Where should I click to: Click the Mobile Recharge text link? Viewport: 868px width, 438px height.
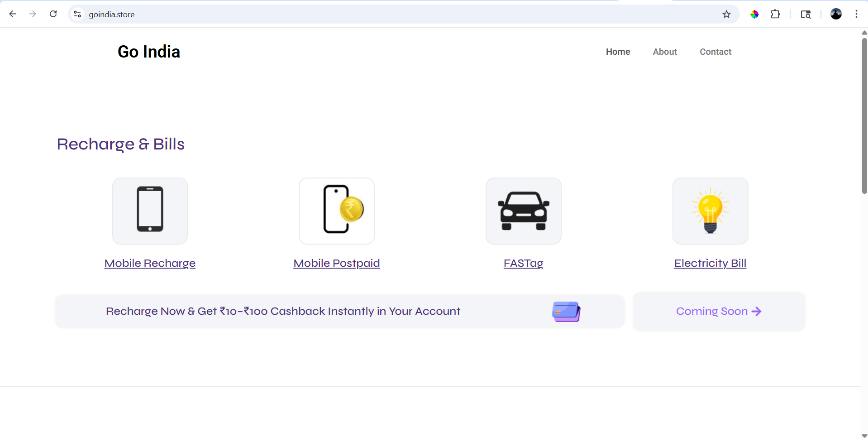click(150, 263)
